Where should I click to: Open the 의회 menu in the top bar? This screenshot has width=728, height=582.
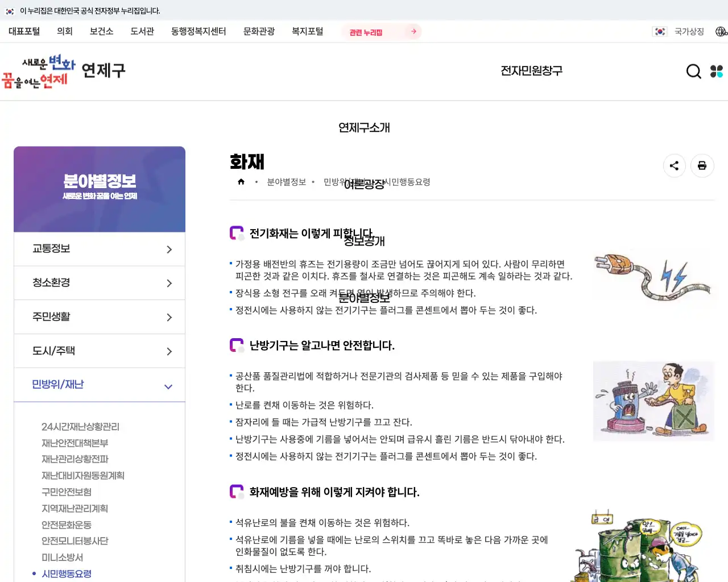click(64, 31)
